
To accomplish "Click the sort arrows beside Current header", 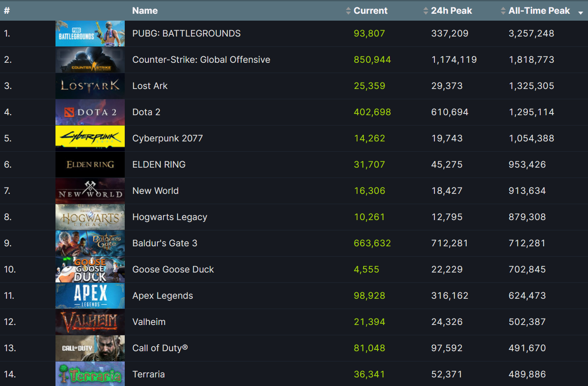I will click(348, 11).
